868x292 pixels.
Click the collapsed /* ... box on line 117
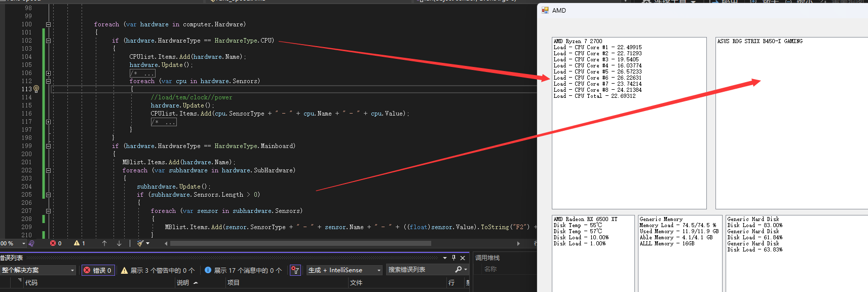click(x=164, y=122)
